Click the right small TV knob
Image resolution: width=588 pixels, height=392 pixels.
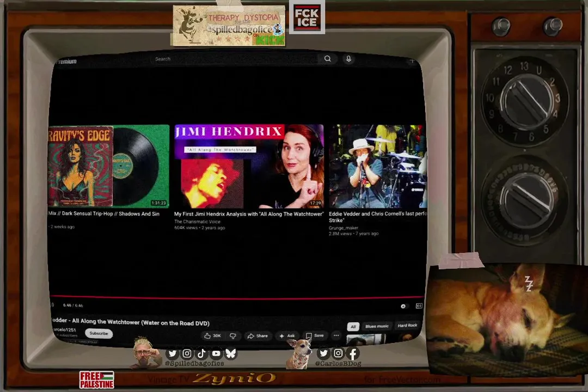(x=553, y=26)
